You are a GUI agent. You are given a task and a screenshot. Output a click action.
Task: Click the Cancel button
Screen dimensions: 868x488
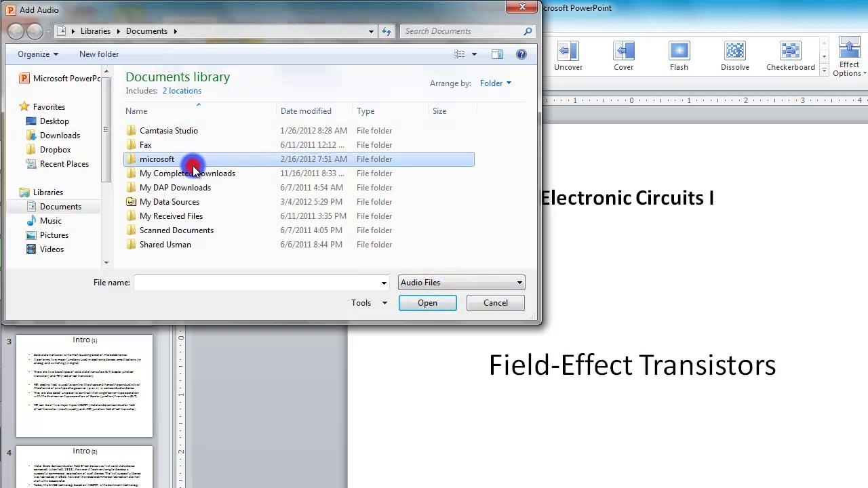pyautogui.click(x=495, y=303)
